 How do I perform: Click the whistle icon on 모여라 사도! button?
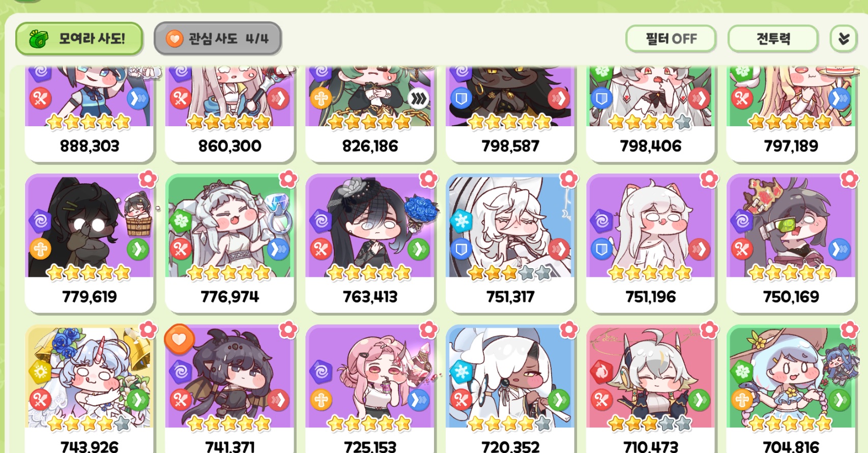point(38,39)
